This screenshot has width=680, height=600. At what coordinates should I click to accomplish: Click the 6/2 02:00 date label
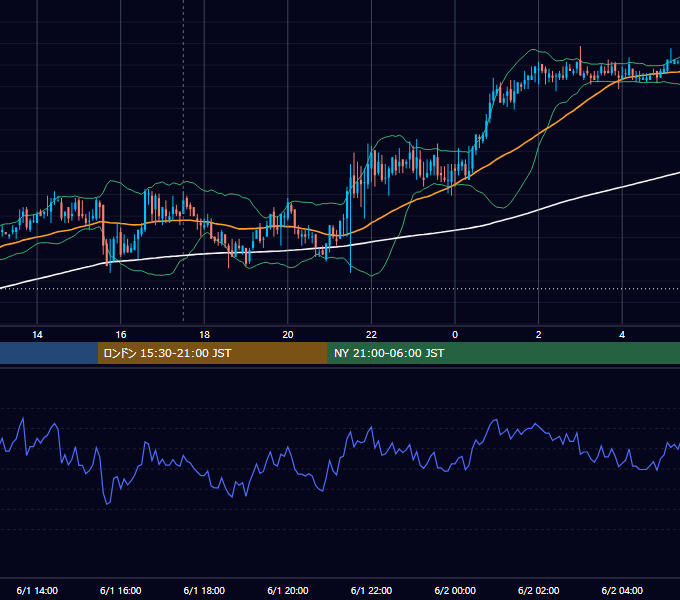coord(539,590)
